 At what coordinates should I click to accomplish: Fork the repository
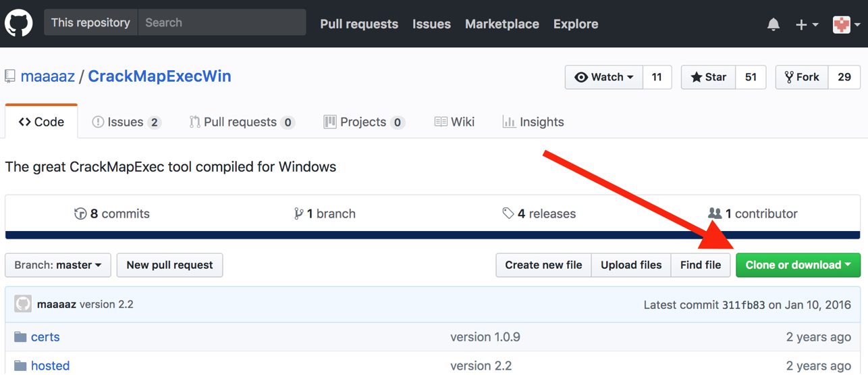(x=802, y=77)
